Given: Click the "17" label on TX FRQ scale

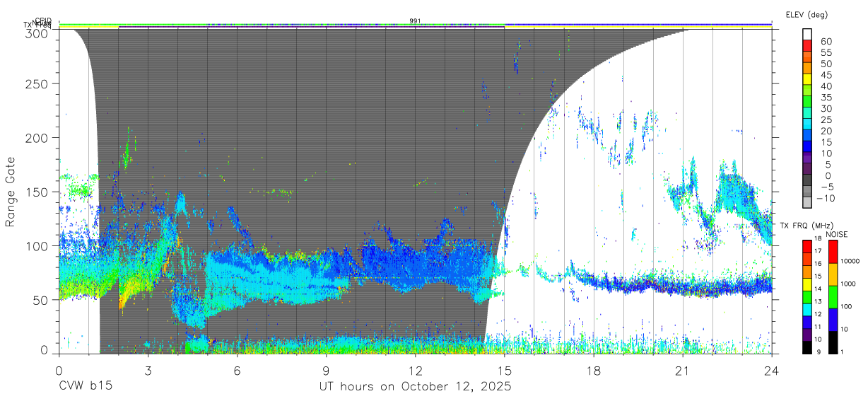Looking at the screenshot, I should (818, 251).
